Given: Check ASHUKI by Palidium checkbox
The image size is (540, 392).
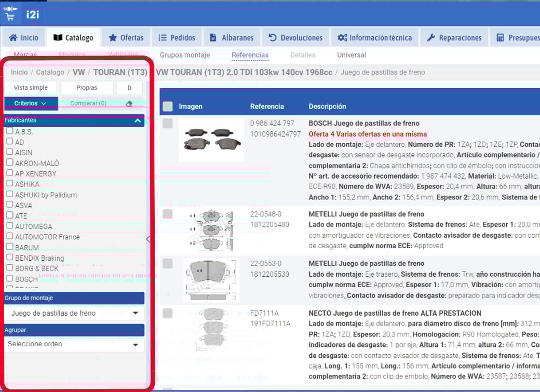Looking at the screenshot, I should [x=10, y=194].
